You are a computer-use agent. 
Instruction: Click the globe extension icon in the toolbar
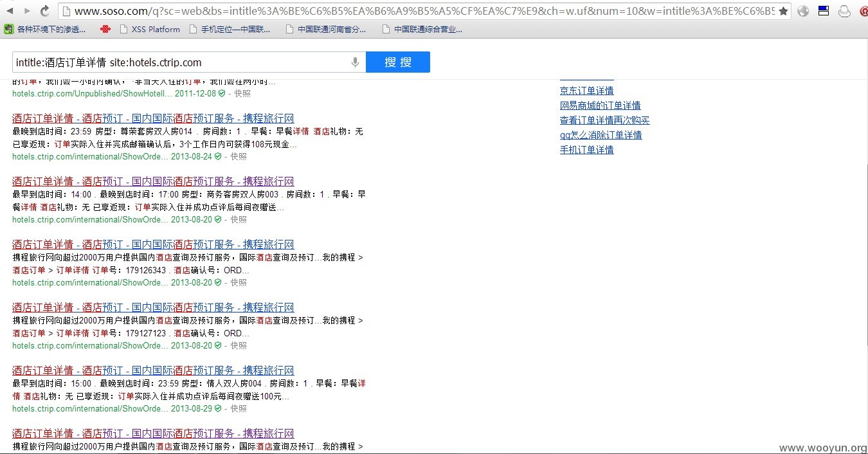803,11
